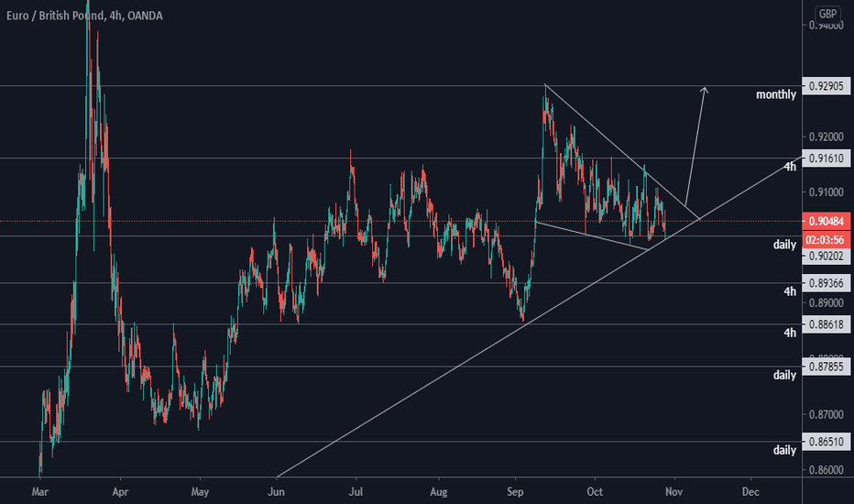Click the Sep label on time axis
Viewport: 854px width, 504px height.
515,492
